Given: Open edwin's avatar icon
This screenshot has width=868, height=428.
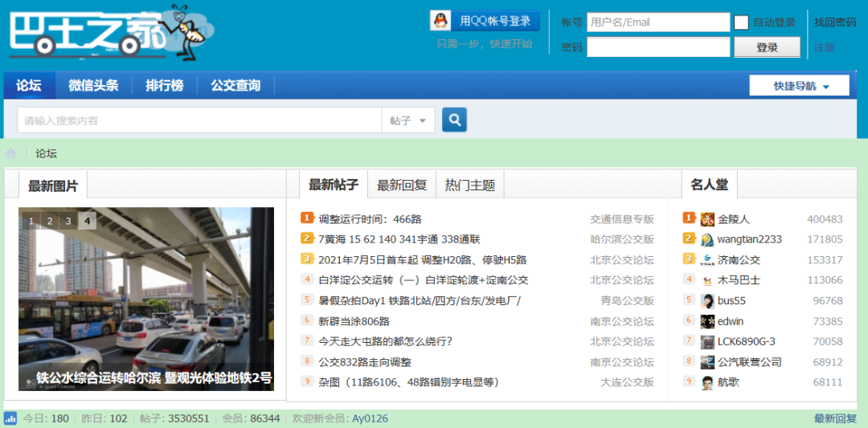Looking at the screenshot, I should coord(707,321).
